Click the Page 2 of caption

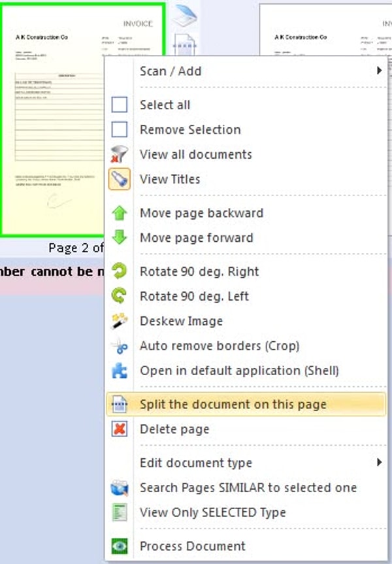pyautogui.click(x=76, y=248)
